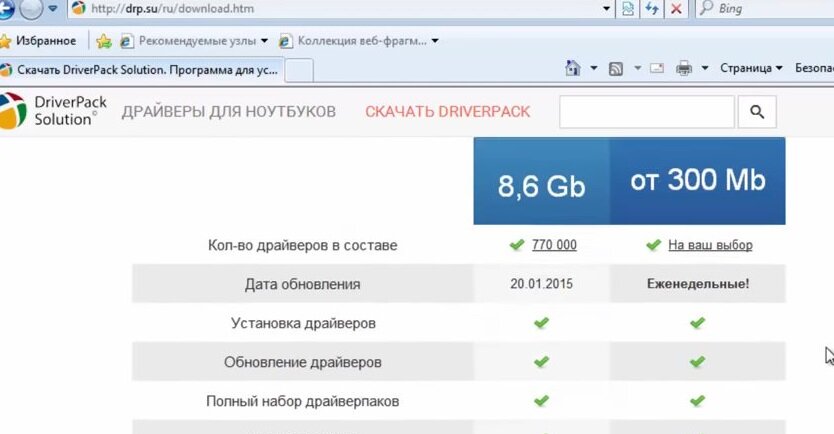834x434 pixels.
Task: Click the red X Stop loading icon
Action: 676,9
